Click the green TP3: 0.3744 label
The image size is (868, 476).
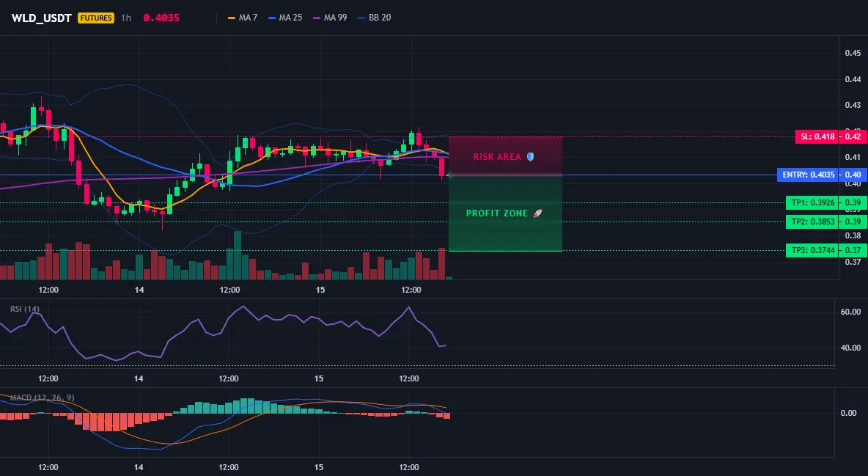coord(812,250)
